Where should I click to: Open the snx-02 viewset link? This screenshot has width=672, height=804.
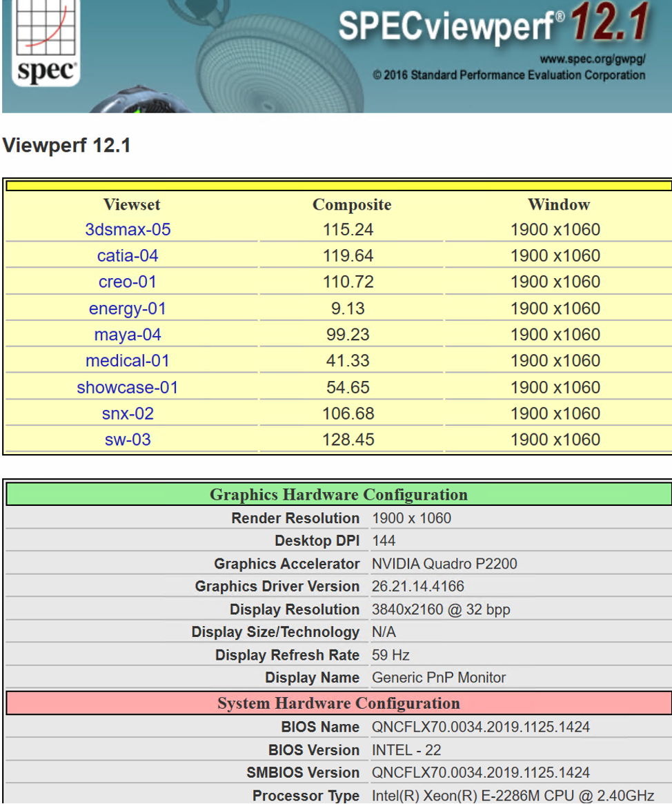tap(128, 413)
